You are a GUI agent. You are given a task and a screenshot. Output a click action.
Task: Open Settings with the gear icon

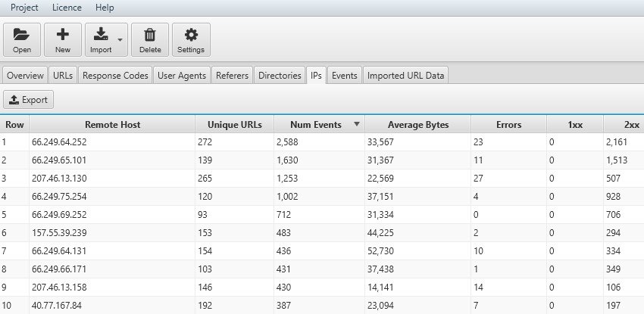(x=191, y=35)
